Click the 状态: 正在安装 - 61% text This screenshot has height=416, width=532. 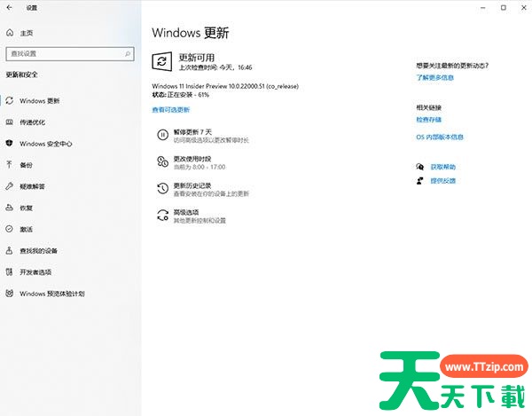click(181, 95)
